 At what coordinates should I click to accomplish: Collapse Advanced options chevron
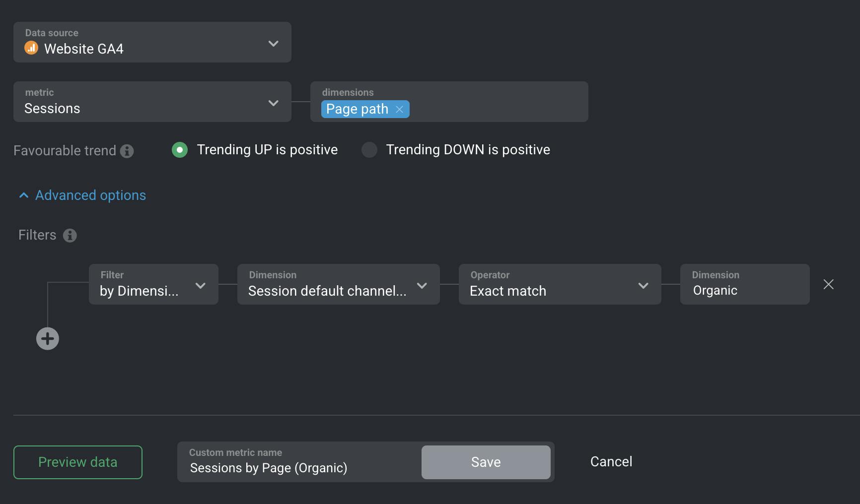tap(24, 195)
